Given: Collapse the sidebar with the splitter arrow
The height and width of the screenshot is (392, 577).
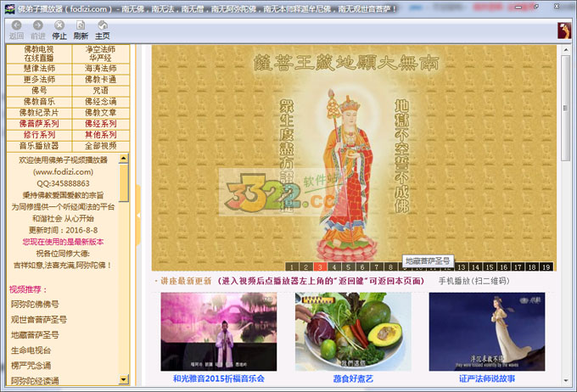Looking at the screenshot, I should pos(137,216).
